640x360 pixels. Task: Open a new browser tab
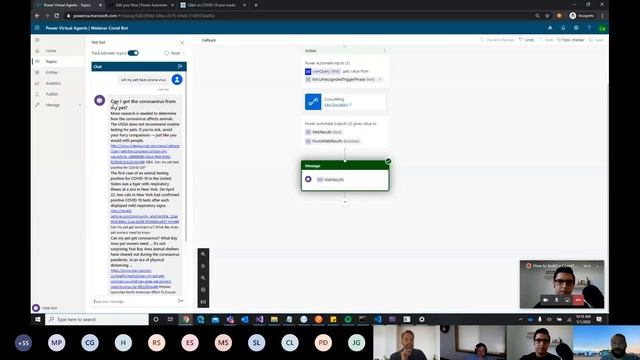(256, 5)
